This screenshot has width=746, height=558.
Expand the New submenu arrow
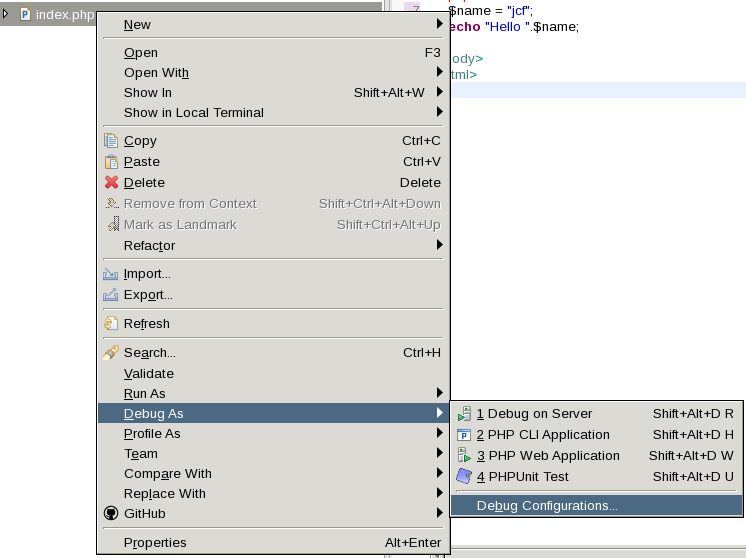(x=439, y=24)
